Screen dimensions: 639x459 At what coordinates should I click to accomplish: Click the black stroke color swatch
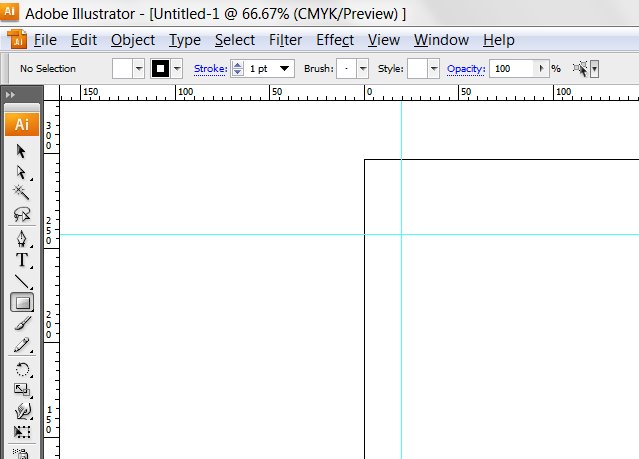(x=159, y=69)
